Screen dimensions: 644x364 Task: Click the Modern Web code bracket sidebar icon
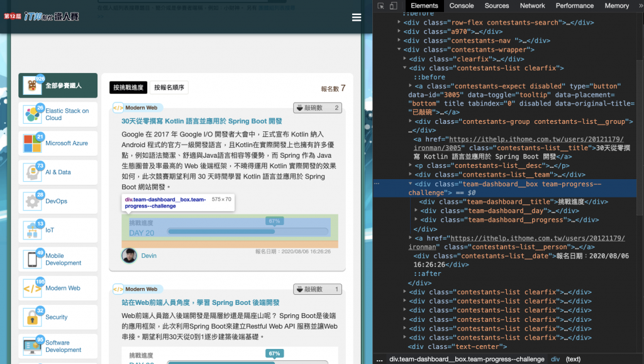click(x=32, y=288)
